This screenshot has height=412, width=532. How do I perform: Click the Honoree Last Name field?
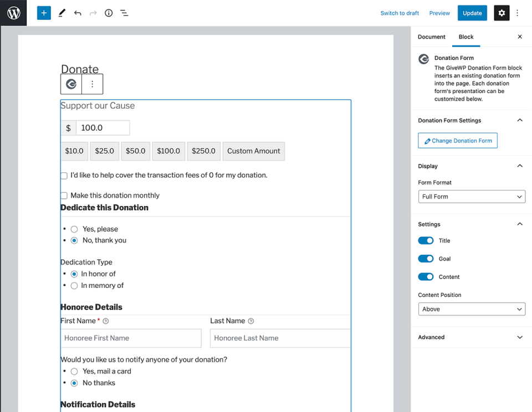pos(280,338)
